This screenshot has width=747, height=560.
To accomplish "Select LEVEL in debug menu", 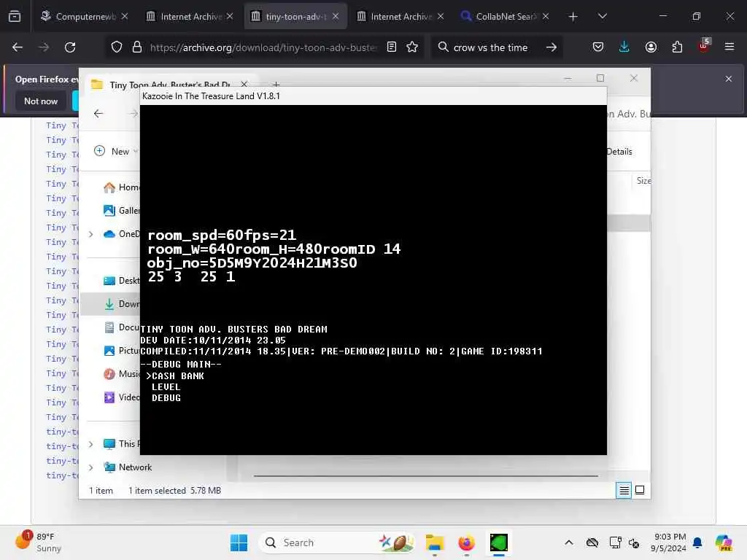I will click(166, 386).
